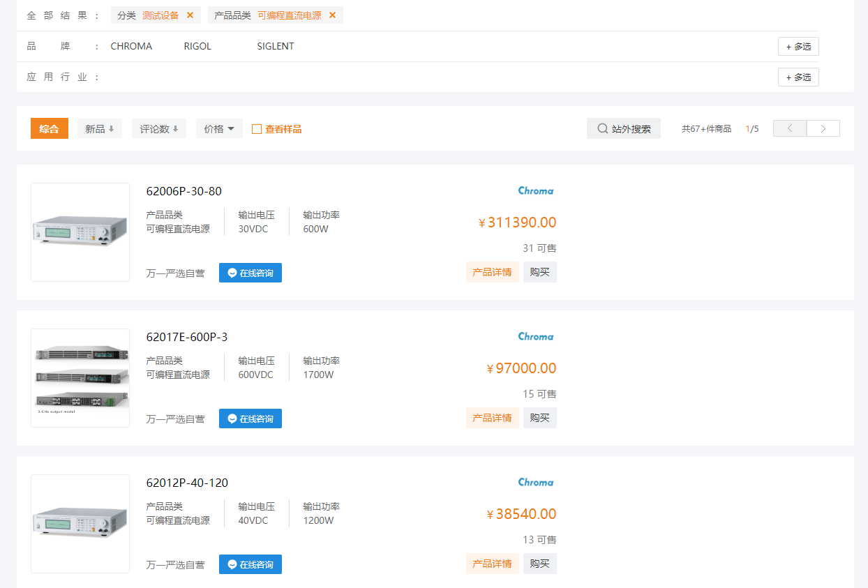View 产品详情 for 62006P-30-80
The image size is (868, 588).
click(493, 272)
